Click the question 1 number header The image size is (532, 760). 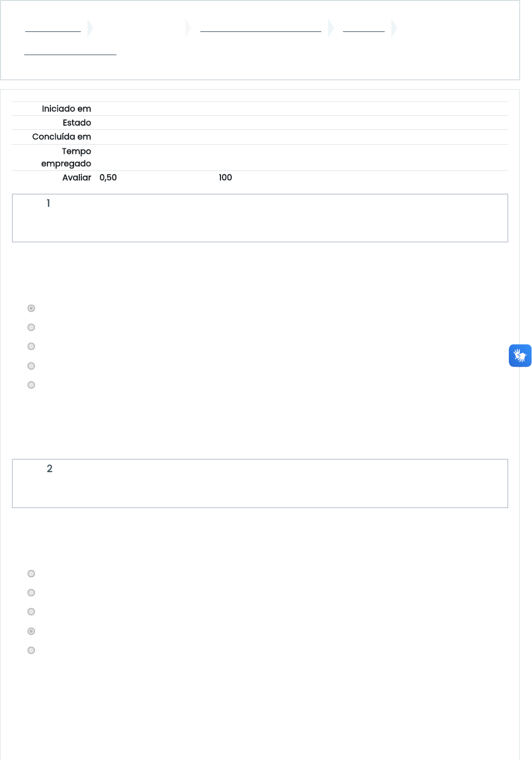48,203
